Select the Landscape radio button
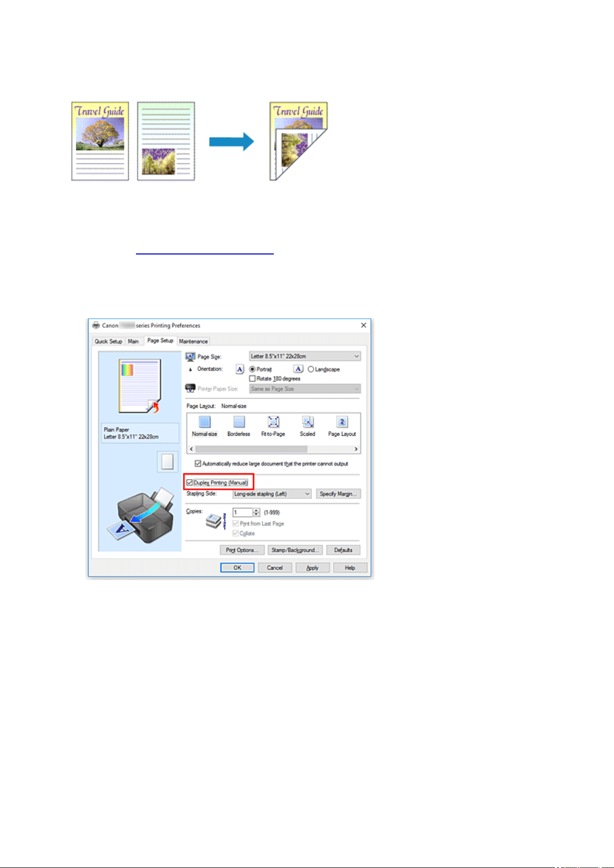Viewport: 614px width, 868px height. pos(311,369)
